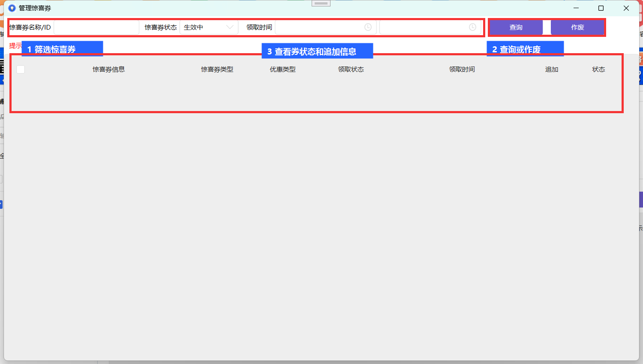Click the 领取状态 column header
The height and width of the screenshot is (364, 643).
[x=351, y=69]
